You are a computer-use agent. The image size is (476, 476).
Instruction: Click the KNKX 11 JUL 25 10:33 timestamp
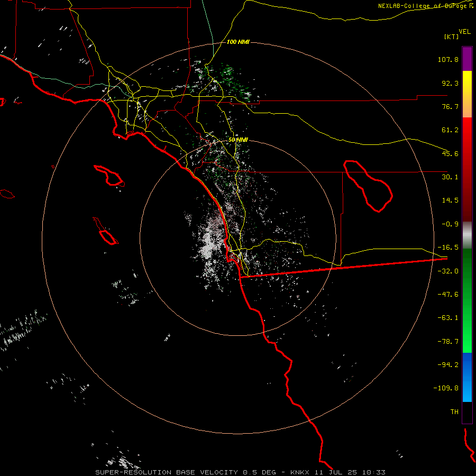pos(338,472)
